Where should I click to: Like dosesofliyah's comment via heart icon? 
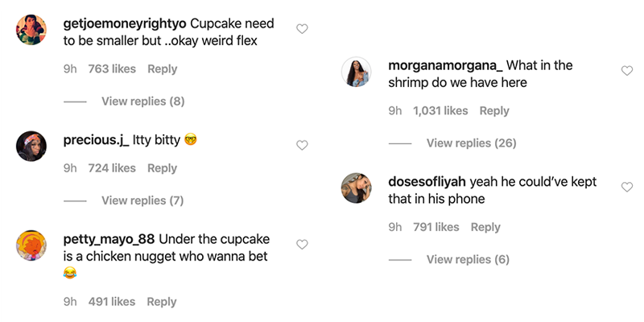(627, 187)
